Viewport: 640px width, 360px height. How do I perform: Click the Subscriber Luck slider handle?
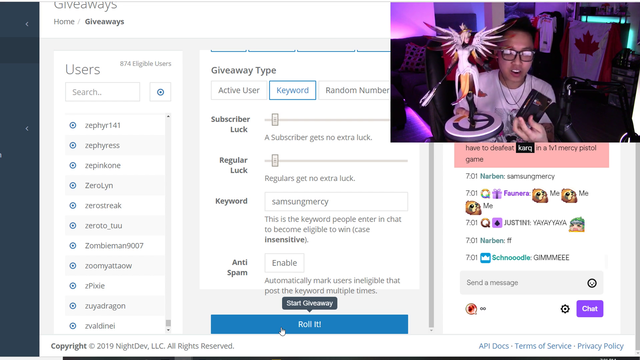point(275,120)
